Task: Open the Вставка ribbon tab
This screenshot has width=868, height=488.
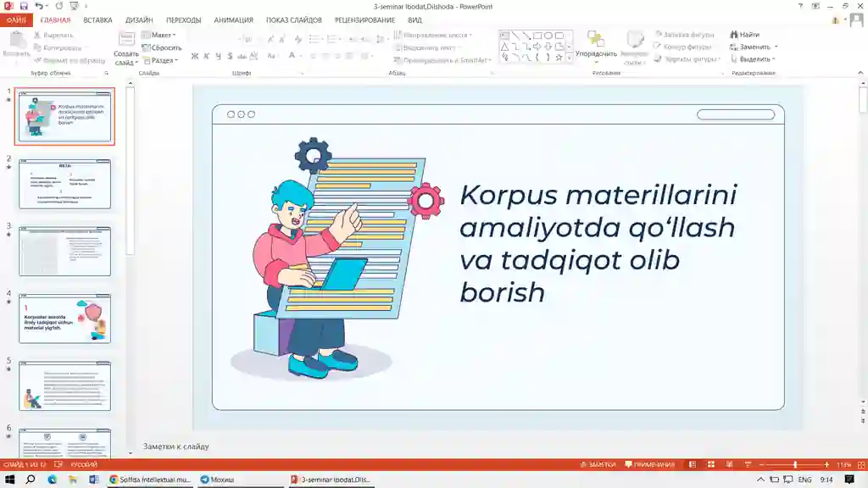Action: [97, 19]
